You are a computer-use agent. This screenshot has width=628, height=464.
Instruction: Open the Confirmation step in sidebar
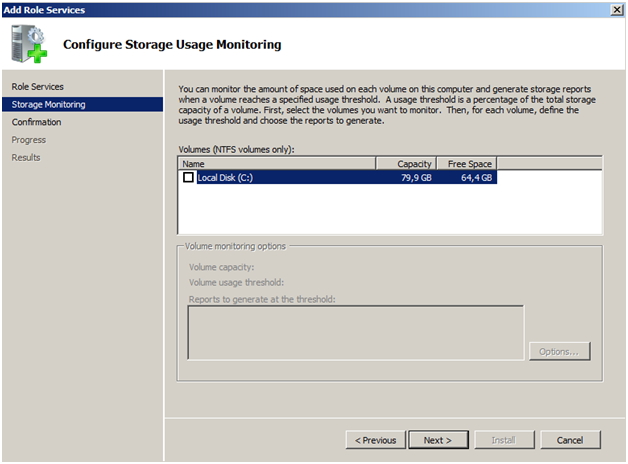click(x=36, y=122)
